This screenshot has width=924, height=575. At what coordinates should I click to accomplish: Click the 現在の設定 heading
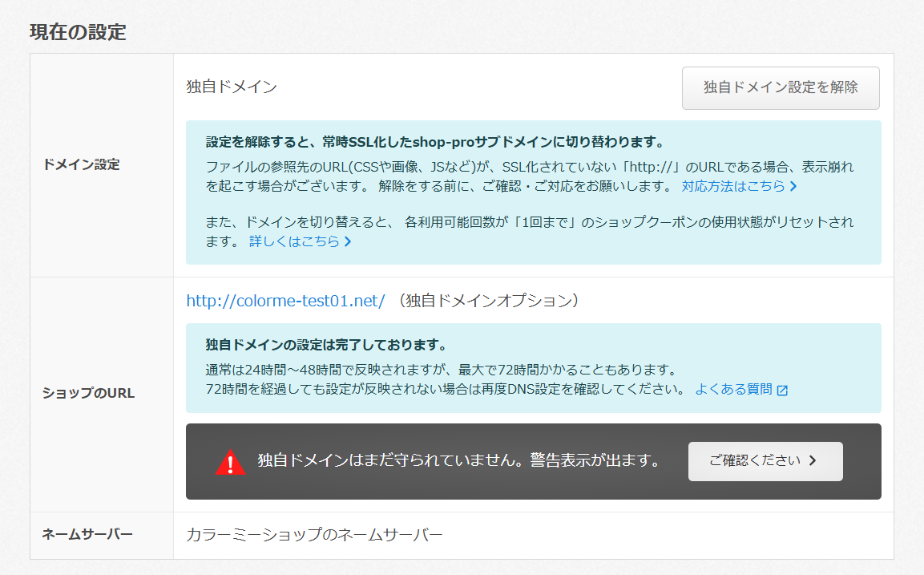[78, 32]
